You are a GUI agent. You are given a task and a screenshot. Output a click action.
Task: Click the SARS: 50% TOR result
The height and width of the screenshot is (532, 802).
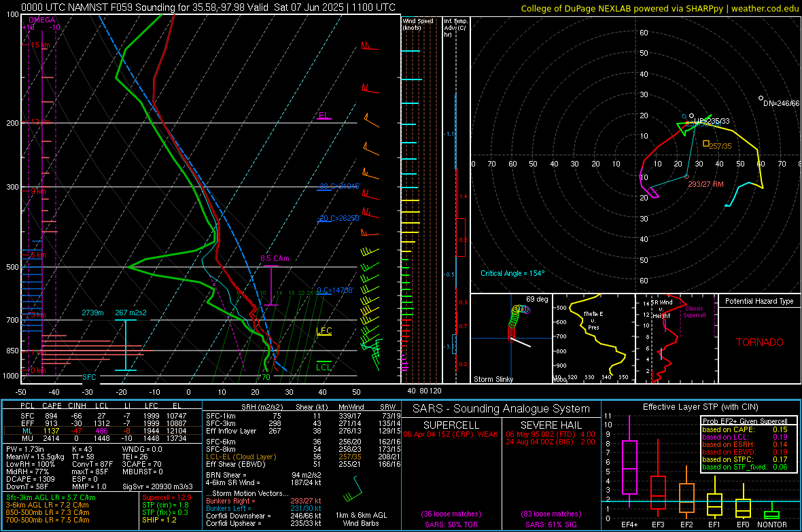(x=451, y=525)
